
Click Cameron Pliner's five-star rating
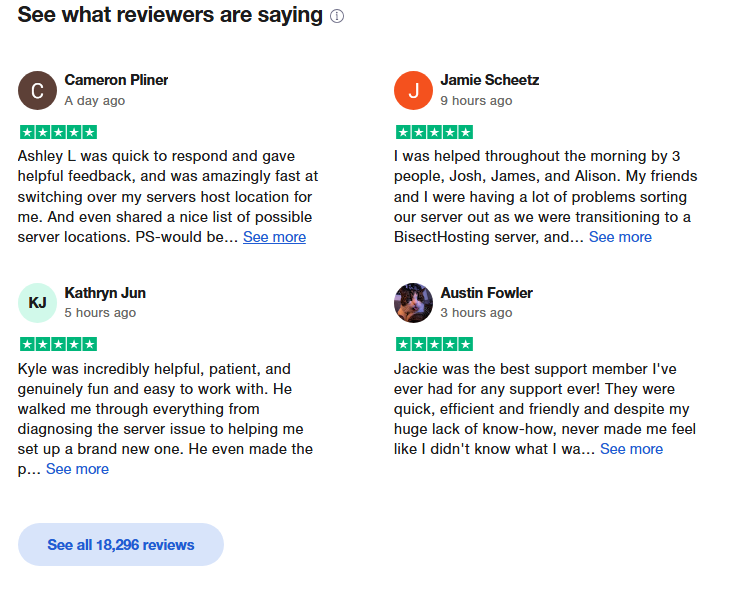(x=58, y=132)
